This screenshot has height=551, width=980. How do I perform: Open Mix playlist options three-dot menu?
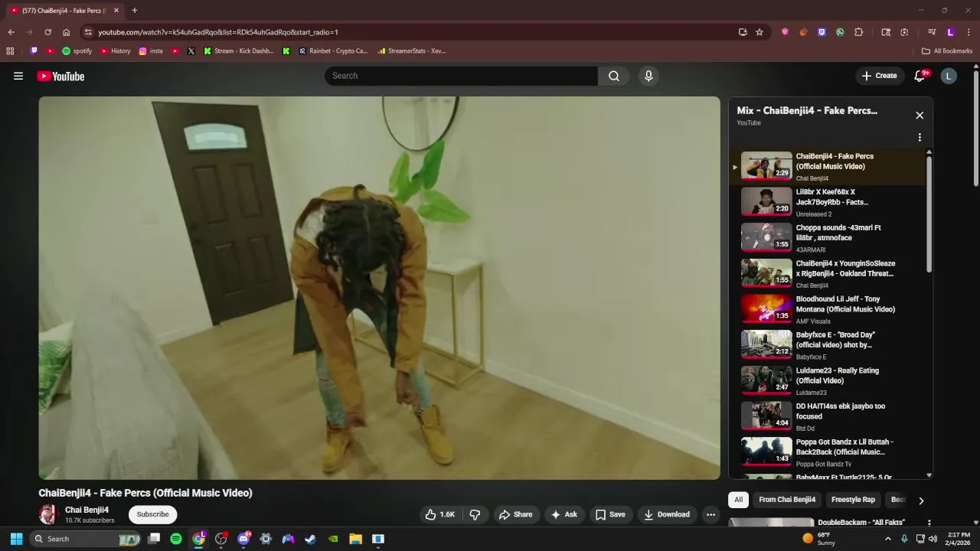(920, 138)
